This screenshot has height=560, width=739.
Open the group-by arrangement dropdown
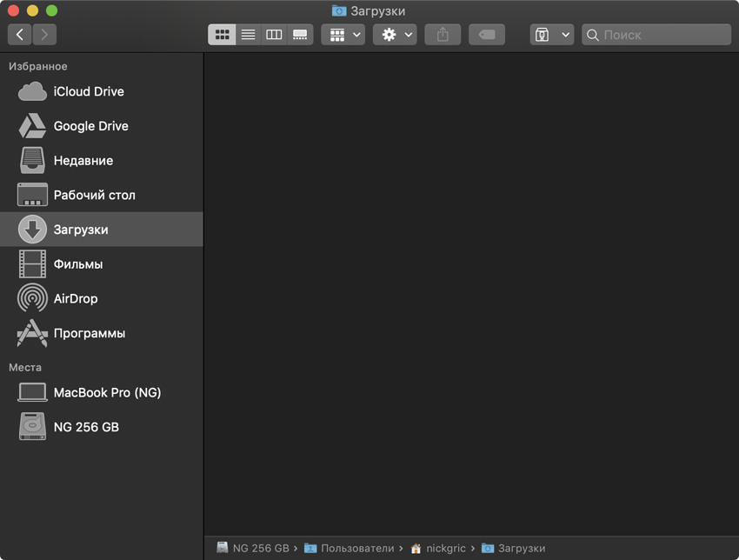tap(343, 35)
